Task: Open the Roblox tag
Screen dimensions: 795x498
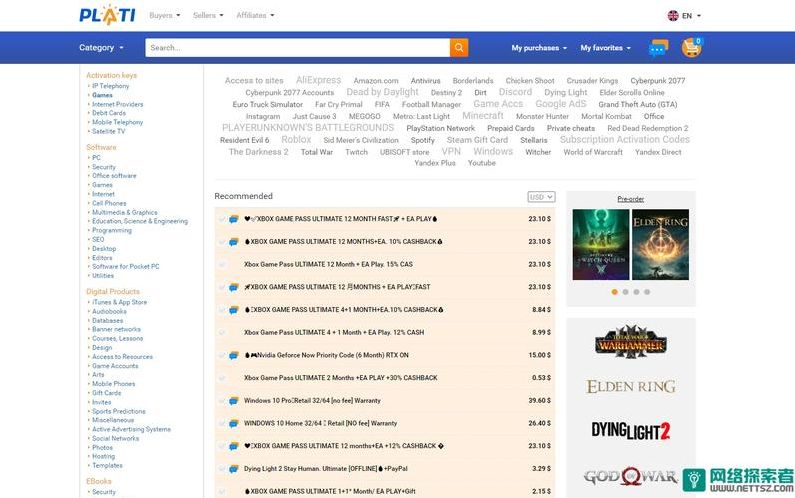Action: tap(296, 139)
